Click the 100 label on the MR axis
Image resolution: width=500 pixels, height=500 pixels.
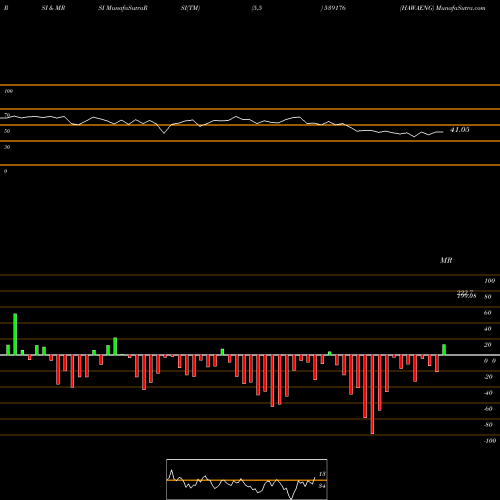coord(489,281)
